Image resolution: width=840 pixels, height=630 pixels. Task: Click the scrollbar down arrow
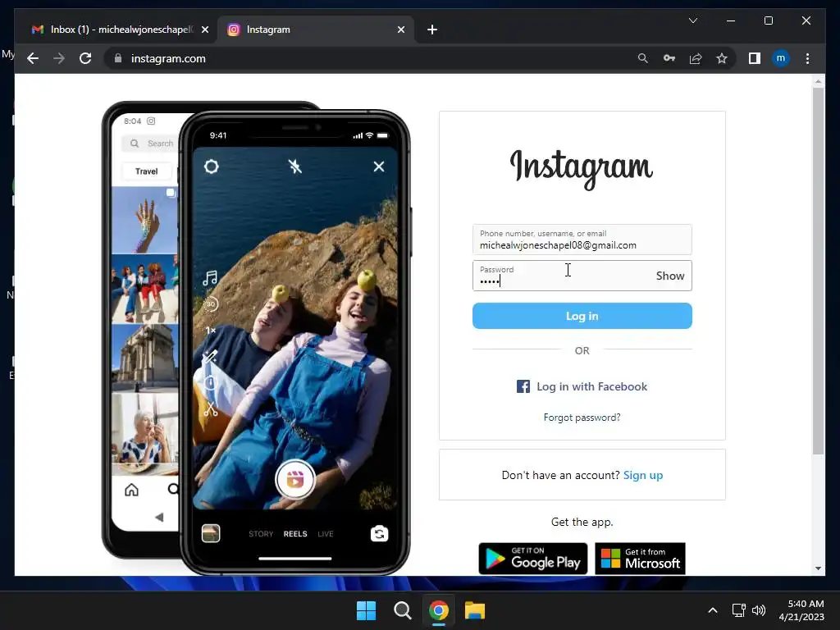tap(818, 568)
